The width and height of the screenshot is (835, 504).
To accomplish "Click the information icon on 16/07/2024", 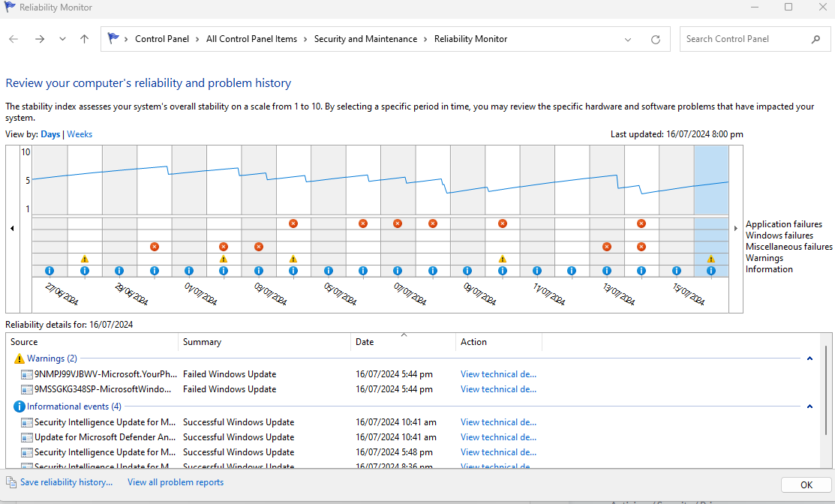I will click(x=711, y=271).
